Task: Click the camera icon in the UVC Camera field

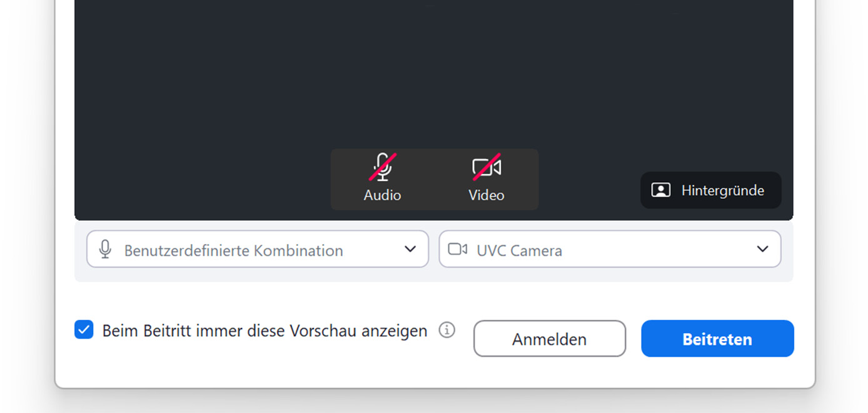Action: click(x=458, y=250)
